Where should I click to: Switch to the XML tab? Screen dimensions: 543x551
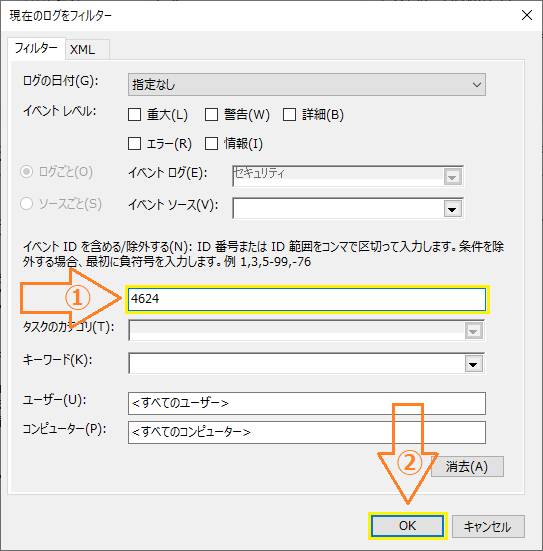coord(83,50)
